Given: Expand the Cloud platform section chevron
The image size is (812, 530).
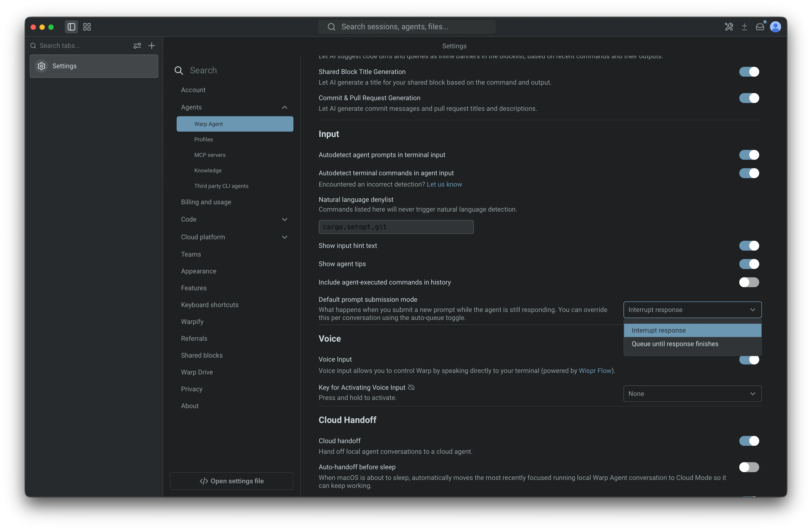Looking at the screenshot, I should [x=285, y=237].
